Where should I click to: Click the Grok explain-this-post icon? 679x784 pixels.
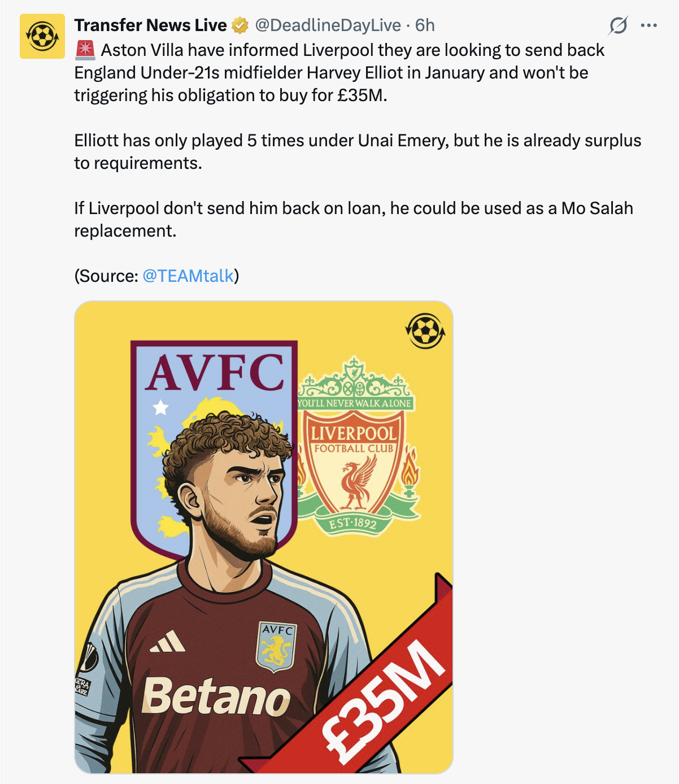618,25
